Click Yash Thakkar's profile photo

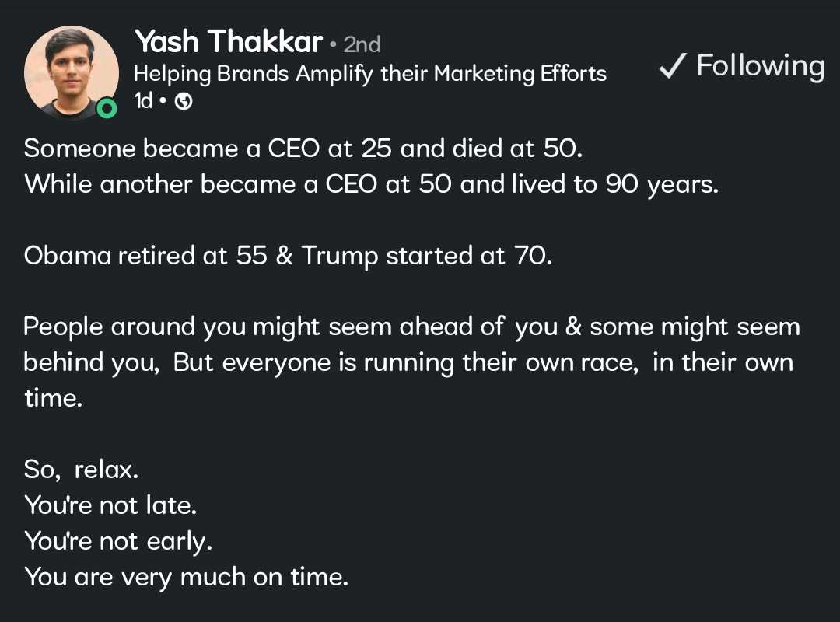[x=71, y=72]
